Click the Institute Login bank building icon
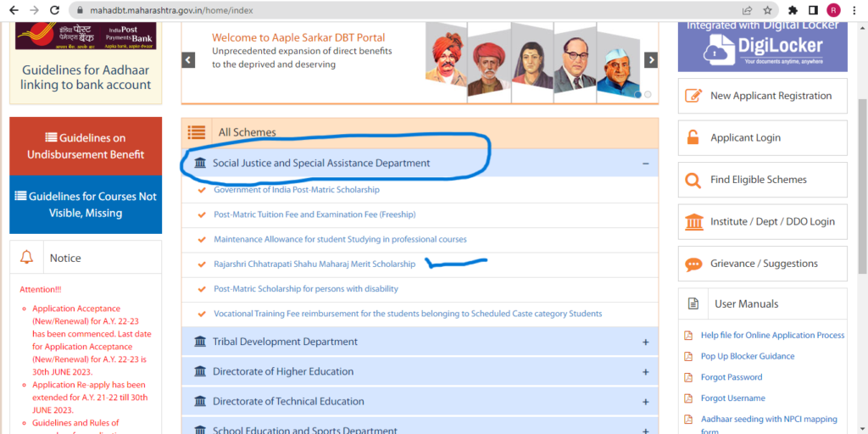The height and width of the screenshot is (434, 868). click(693, 222)
